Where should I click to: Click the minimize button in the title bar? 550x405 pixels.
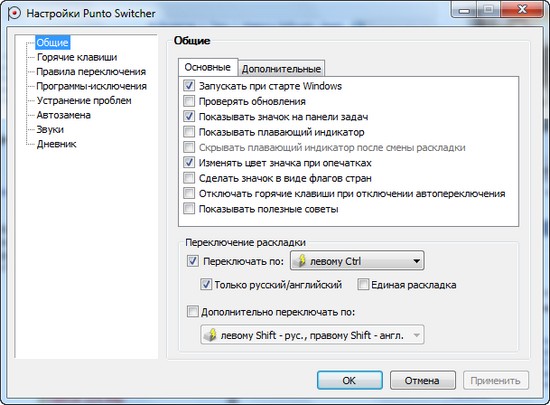(x=464, y=10)
